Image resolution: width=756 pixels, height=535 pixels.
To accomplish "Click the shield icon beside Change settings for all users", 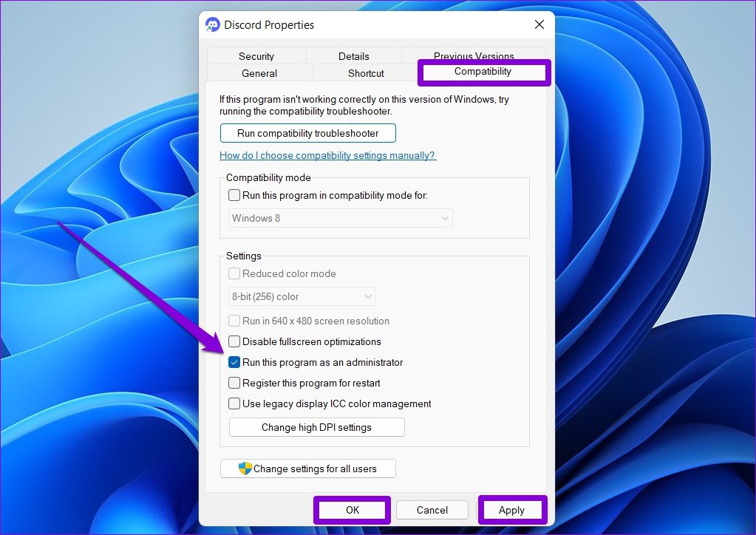I will point(244,468).
